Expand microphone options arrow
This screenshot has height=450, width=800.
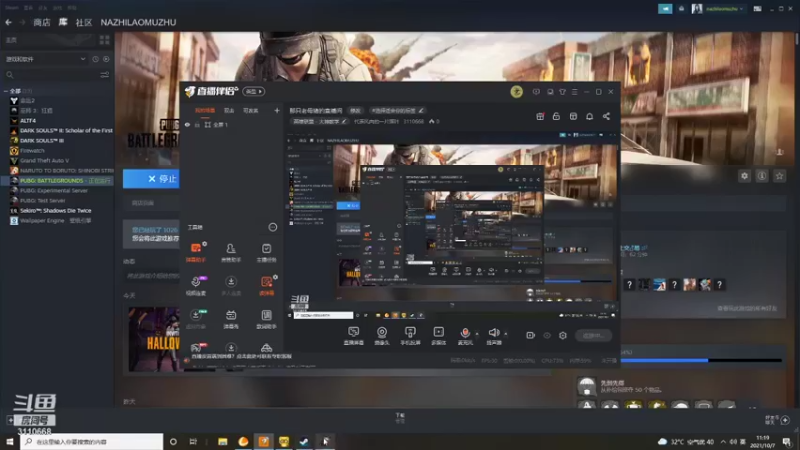tap(477, 334)
